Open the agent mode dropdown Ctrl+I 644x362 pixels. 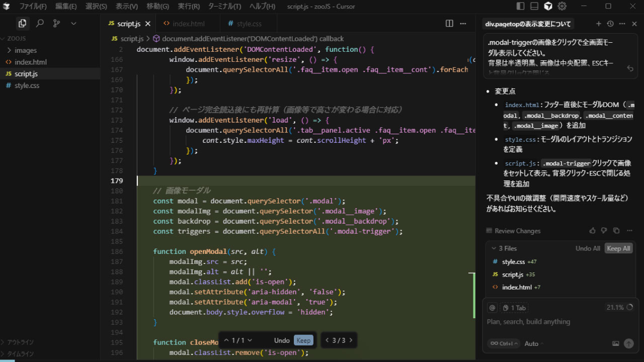pos(504,343)
